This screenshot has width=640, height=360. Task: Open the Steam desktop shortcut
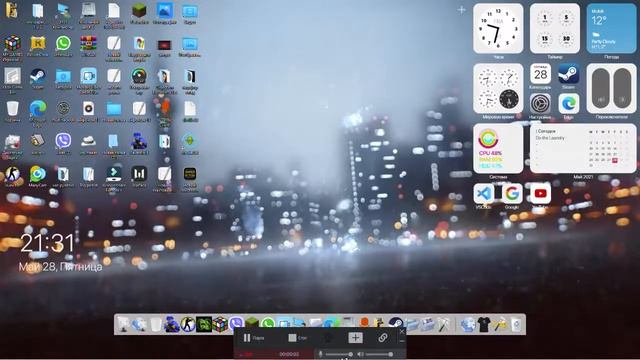tap(38, 76)
